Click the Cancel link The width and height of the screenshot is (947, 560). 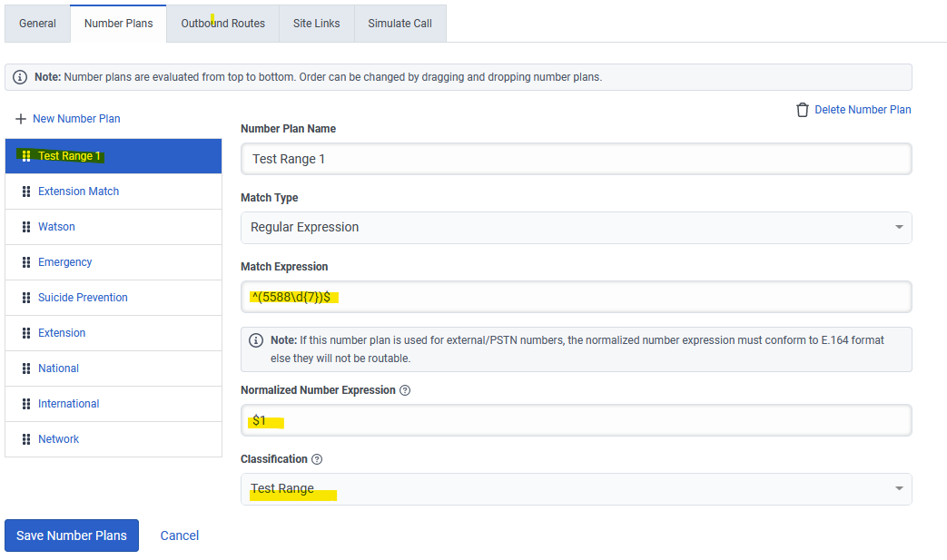tap(179, 535)
